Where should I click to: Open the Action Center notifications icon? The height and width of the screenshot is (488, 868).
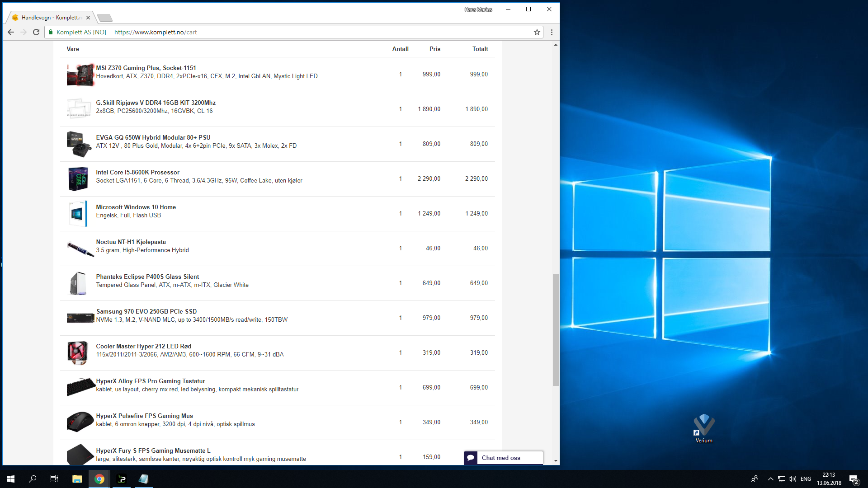pyautogui.click(x=854, y=479)
